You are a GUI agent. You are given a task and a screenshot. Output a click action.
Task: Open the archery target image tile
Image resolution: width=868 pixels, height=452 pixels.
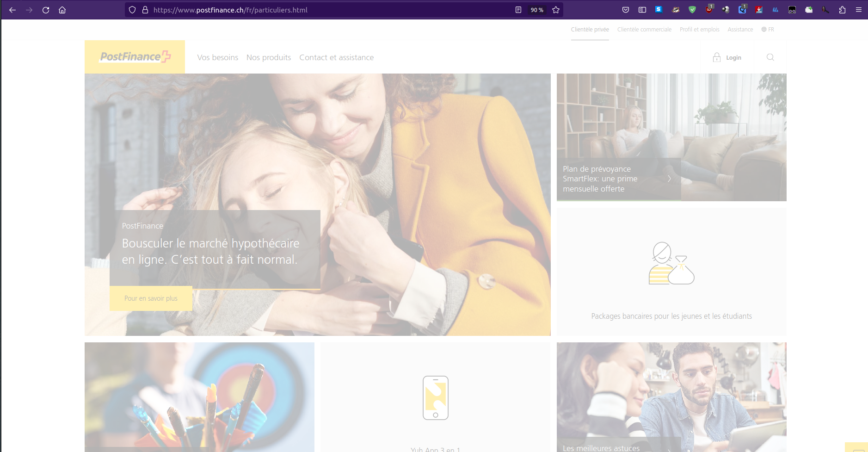199,397
